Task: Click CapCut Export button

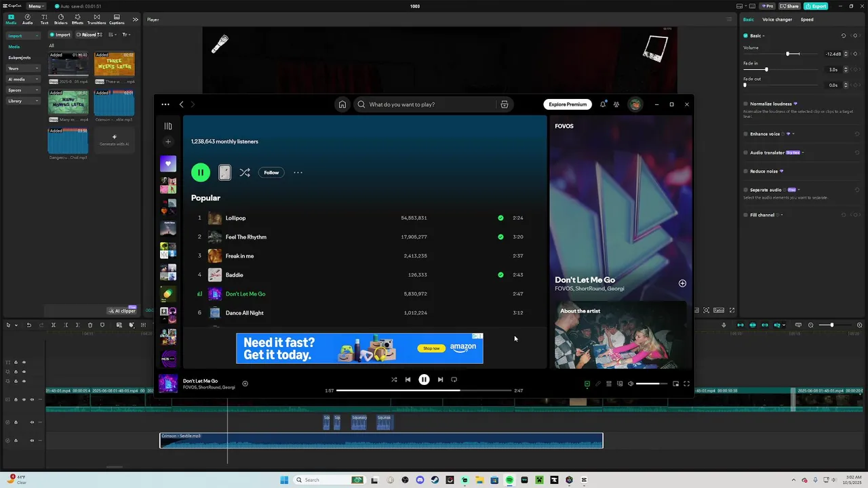Action: (816, 6)
